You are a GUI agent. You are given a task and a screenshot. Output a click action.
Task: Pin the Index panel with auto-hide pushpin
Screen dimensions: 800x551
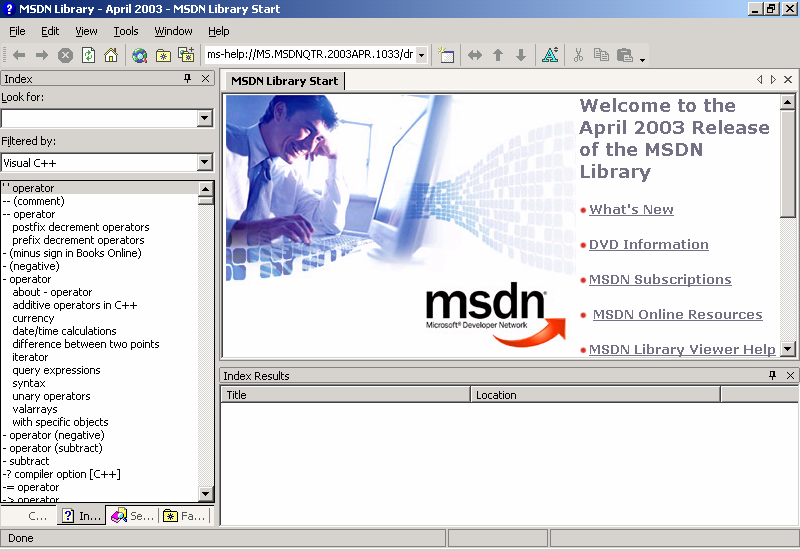click(x=187, y=79)
